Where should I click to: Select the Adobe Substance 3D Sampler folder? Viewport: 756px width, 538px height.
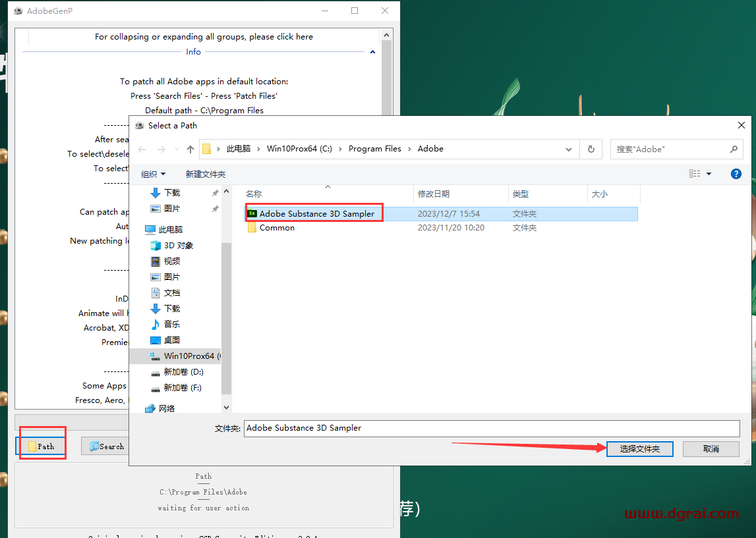pyautogui.click(x=441, y=213)
